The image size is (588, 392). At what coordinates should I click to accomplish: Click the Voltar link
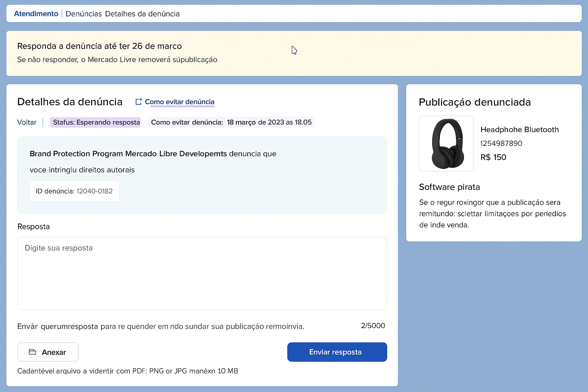point(27,122)
